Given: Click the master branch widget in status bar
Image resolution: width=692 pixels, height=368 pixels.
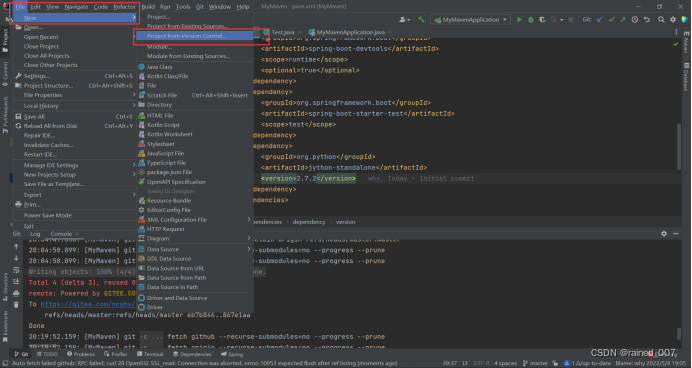Looking at the screenshot, I should [x=535, y=363].
